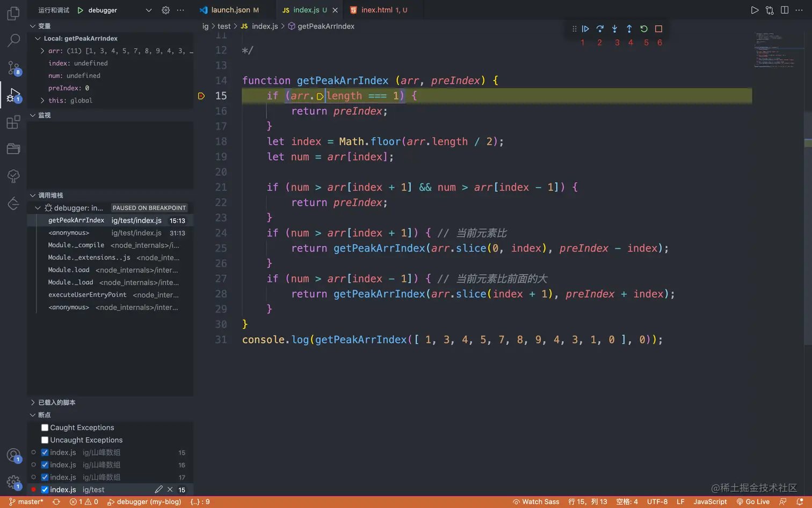The height and width of the screenshot is (508, 812).
Task: Select getPeakArrIndex call stack frame
Action: point(110,220)
